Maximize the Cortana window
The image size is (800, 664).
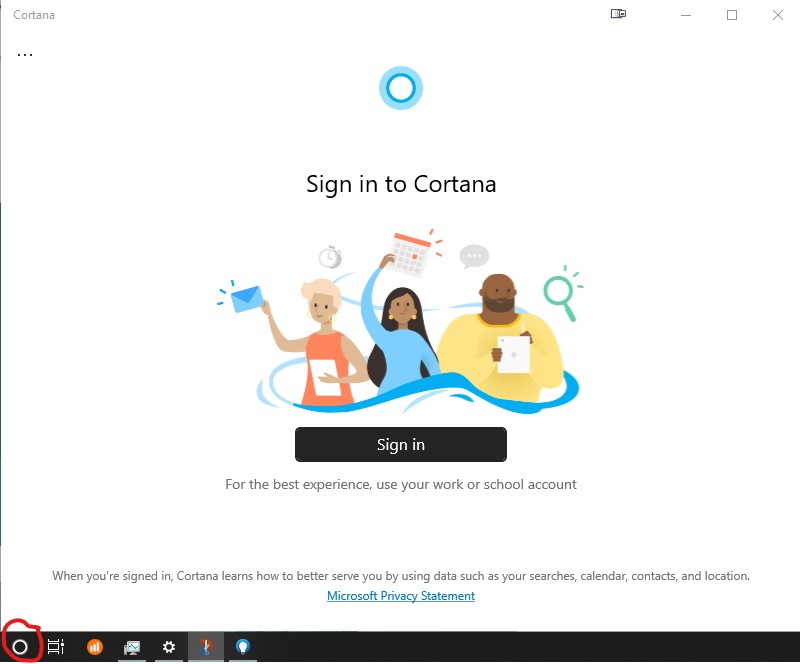pyautogui.click(x=732, y=15)
